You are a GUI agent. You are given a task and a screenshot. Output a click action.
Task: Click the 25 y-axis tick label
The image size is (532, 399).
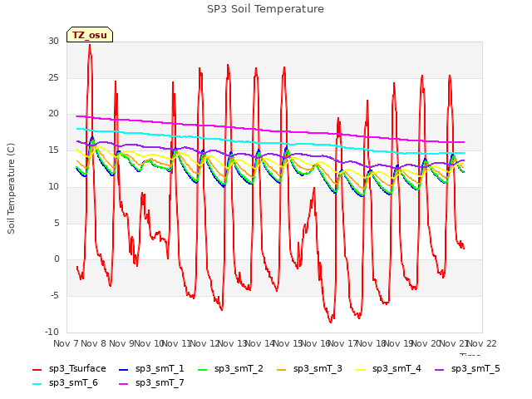[x=53, y=78]
